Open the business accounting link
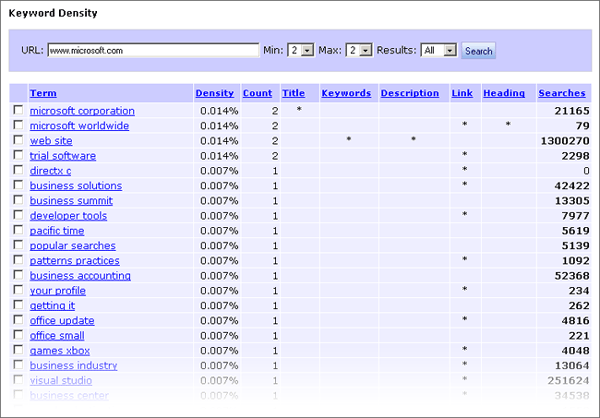 (80, 276)
